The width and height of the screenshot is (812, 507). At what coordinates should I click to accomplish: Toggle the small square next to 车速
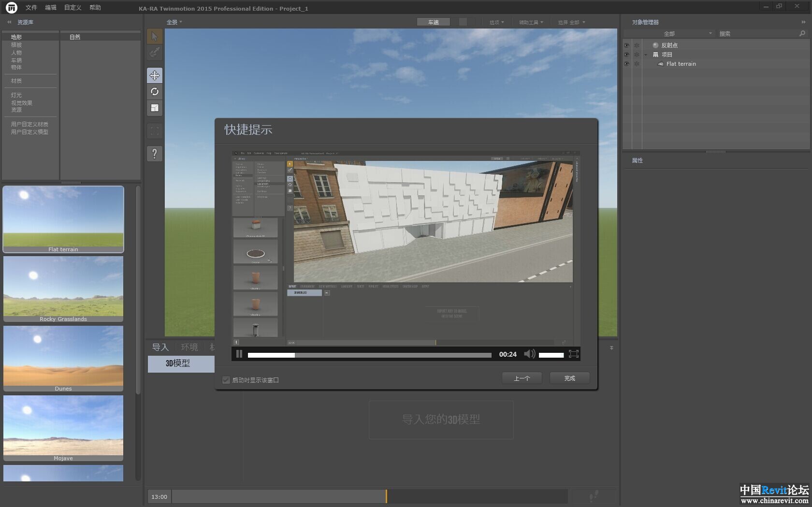(463, 22)
